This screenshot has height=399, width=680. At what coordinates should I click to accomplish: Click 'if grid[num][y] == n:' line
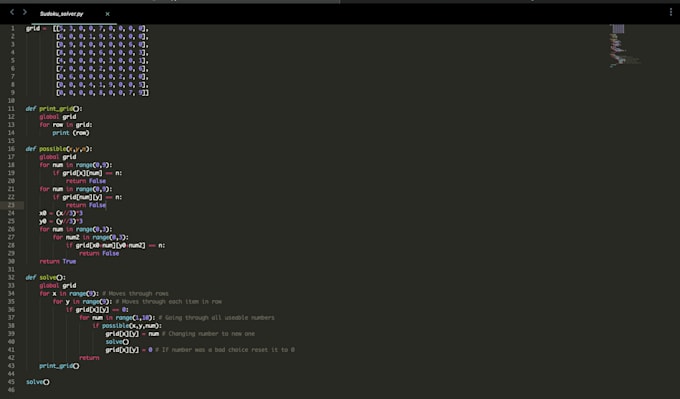pyautogui.click(x=87, y=197)
